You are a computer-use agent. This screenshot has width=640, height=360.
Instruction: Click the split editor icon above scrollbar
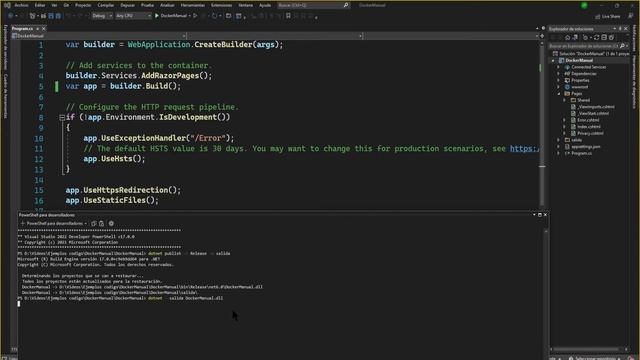(542, 36)
